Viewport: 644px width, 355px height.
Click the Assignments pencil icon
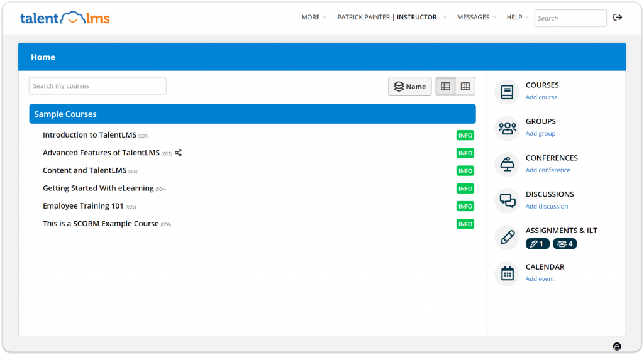click(x=507, y=237)
